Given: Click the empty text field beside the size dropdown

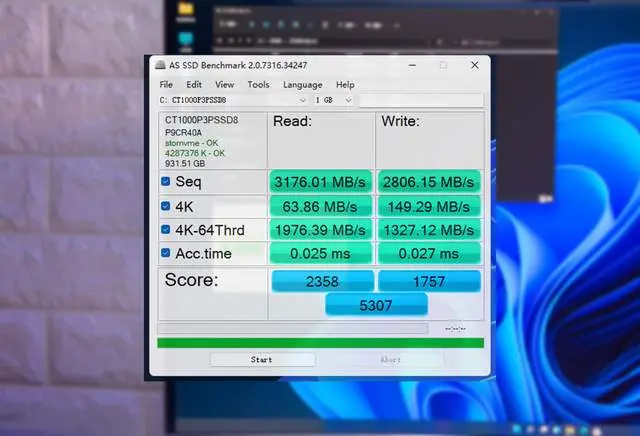Looking at the screenshot, I should (x=420, y=100).
